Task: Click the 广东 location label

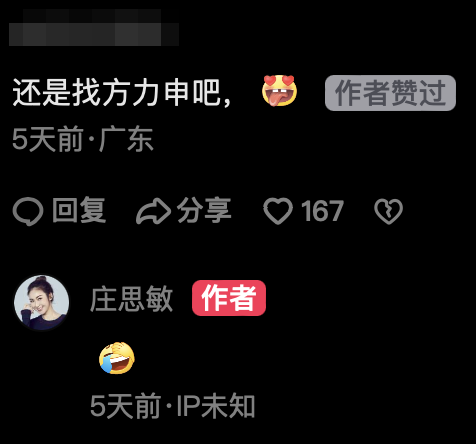Action: point(126,139)
